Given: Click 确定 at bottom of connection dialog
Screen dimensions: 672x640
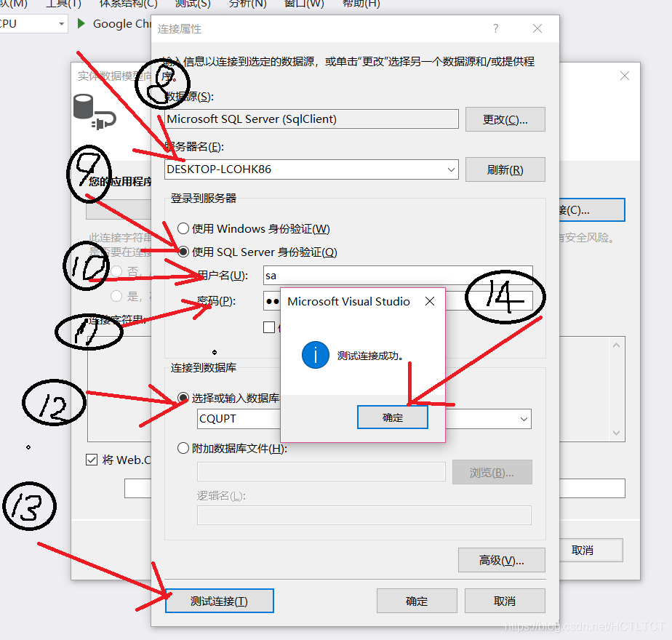Looking at the screenshot, I should 417,601.
